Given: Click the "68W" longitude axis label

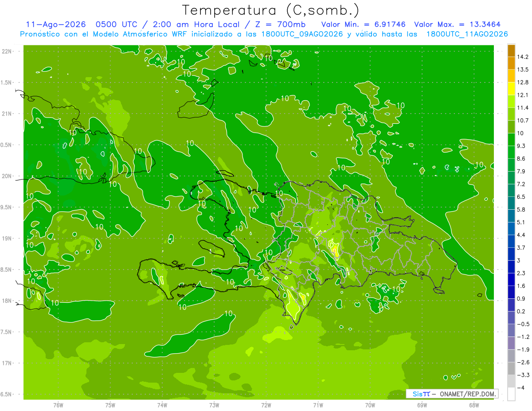Looking at the screenshot, I should (474, 405).
